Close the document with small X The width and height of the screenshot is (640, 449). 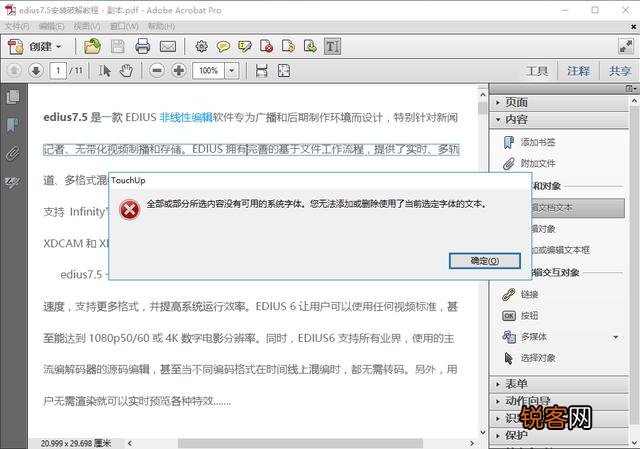tap(633, 27)
